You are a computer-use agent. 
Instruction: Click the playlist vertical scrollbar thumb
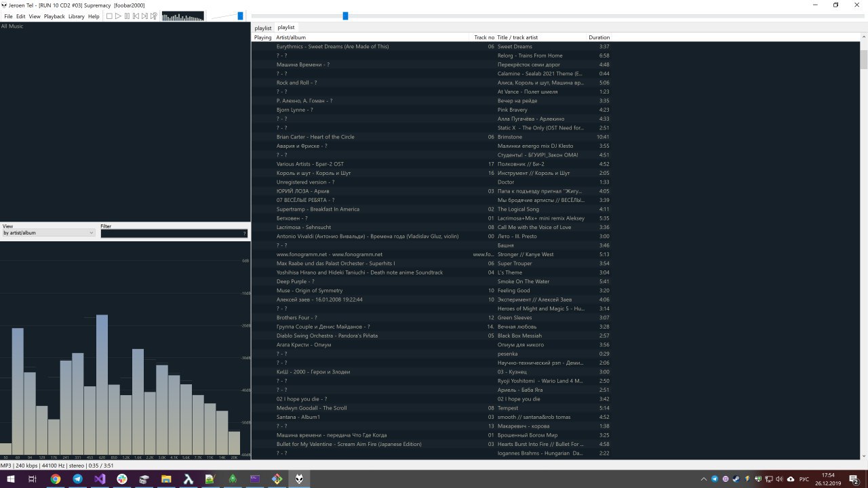tap(864, 60)
